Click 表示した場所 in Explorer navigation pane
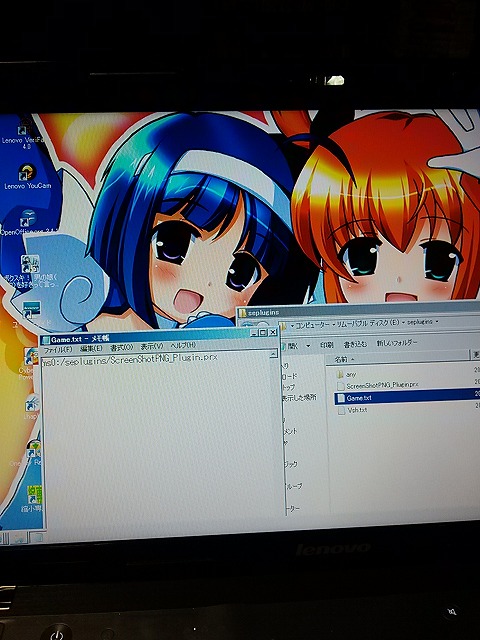Image resolution: width=480 pixels, height=640 pixels. tap(298, 398)
